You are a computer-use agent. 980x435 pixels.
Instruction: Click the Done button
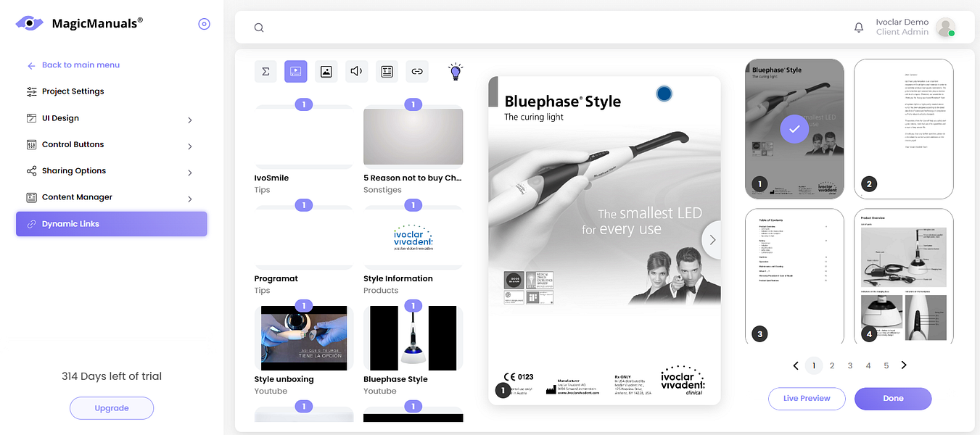coord(893,399)
